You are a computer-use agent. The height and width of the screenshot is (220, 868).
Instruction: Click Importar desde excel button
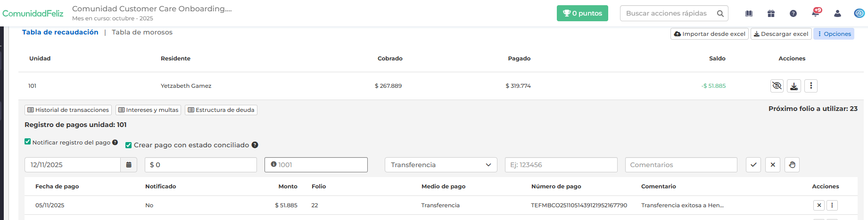coord(710,34)
